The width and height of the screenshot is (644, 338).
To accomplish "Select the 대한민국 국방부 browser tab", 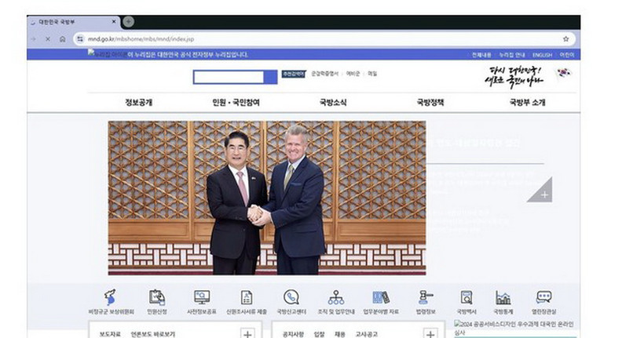I will [74, 22].
